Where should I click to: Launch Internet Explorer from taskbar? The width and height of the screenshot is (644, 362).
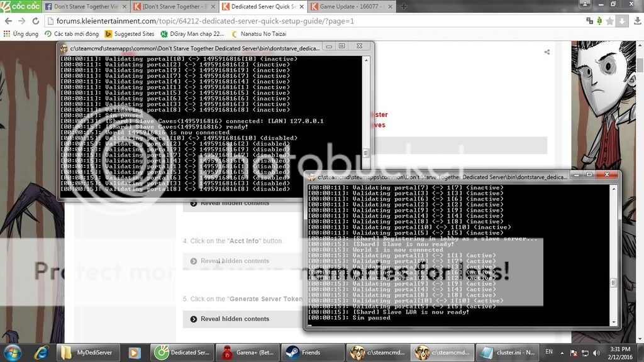[x=42, y=353]
